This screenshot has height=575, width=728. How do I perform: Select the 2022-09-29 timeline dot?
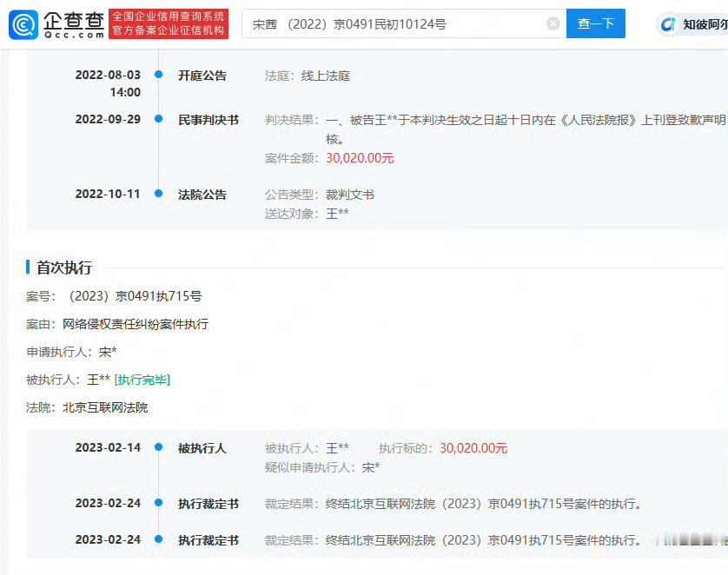159,119
